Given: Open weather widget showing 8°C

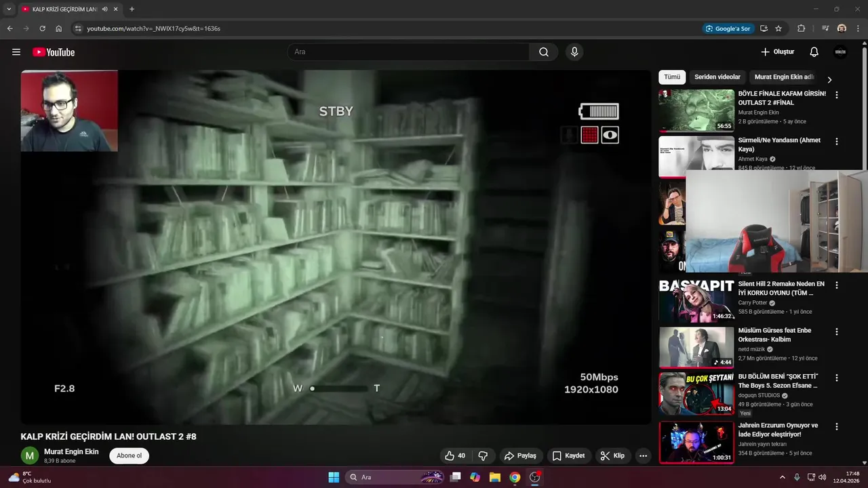Looking at the screenshot, I should (x=29, y=477).
